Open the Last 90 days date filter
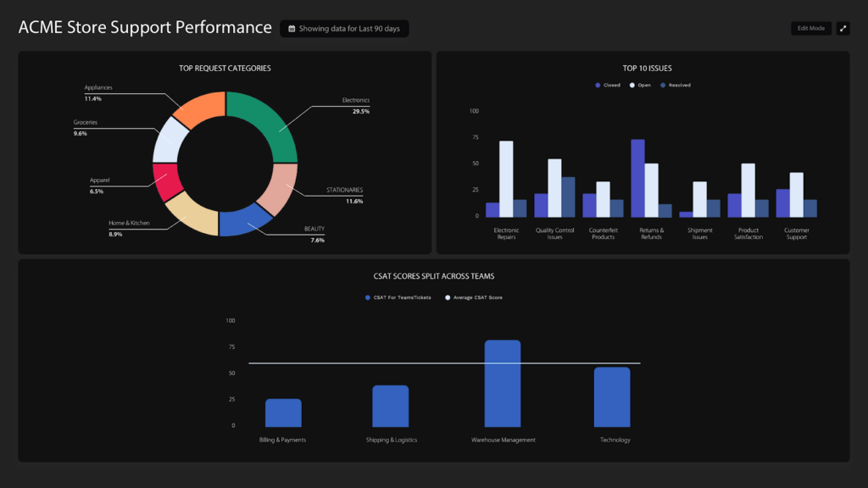 pyautogui.click(x=344, y=29)
